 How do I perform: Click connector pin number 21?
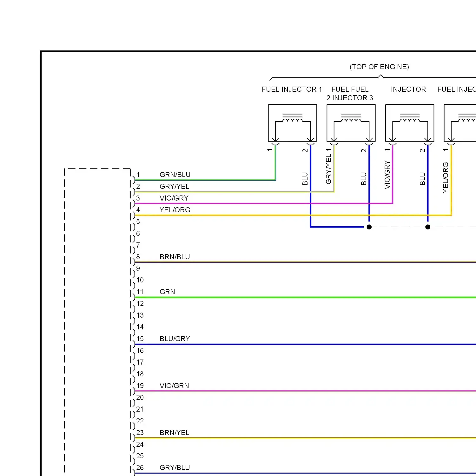click(140, 409)
